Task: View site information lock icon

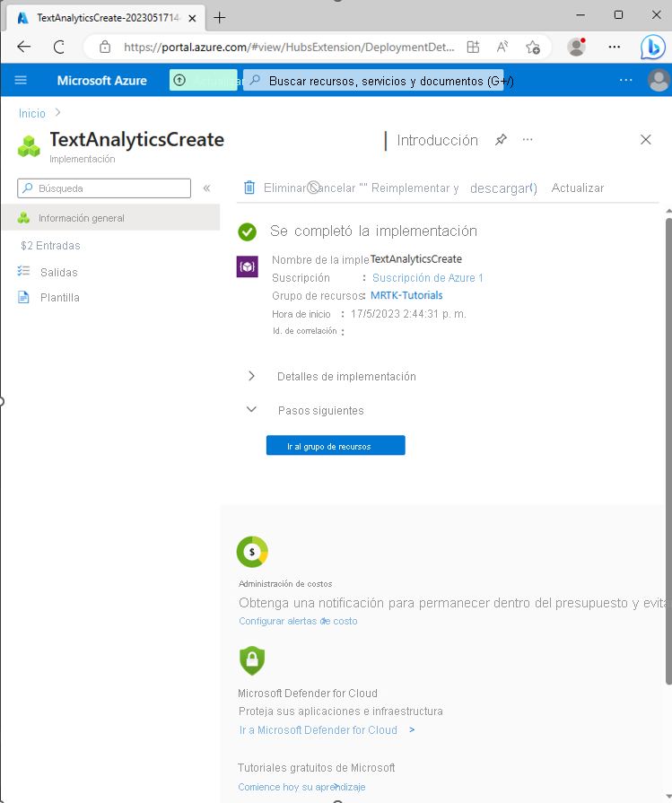Action: click(105, 48)
